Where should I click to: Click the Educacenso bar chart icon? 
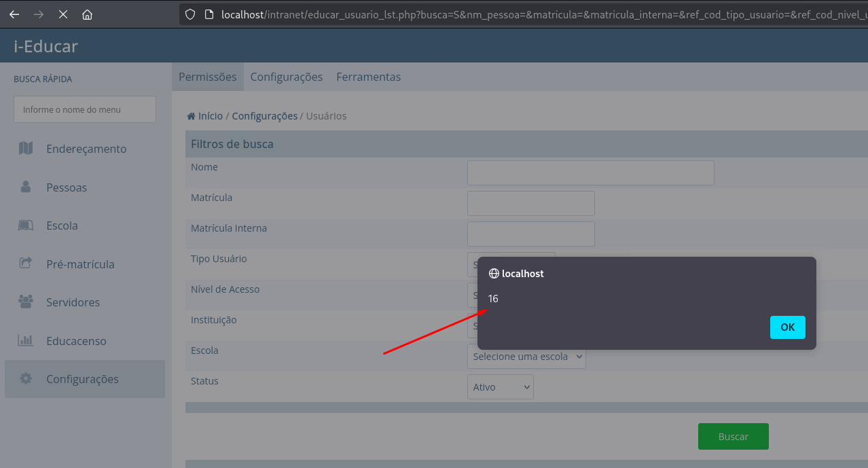(x=26, y=340)
